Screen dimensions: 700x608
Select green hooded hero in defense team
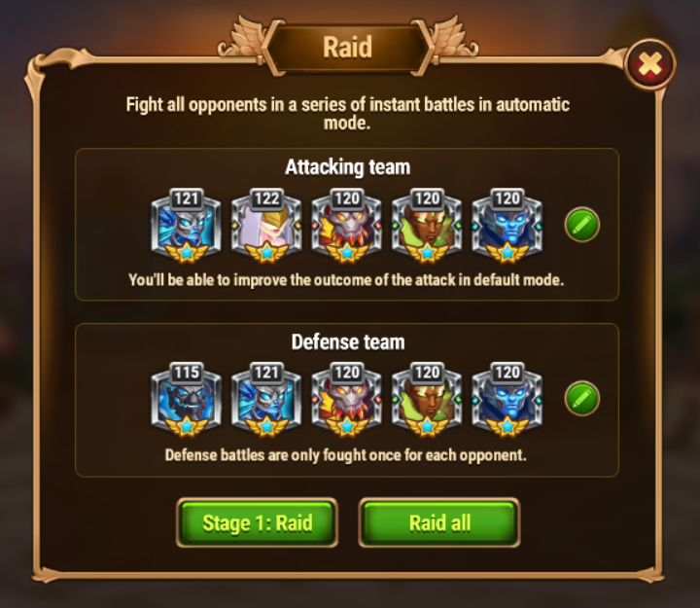pos(427,400)
